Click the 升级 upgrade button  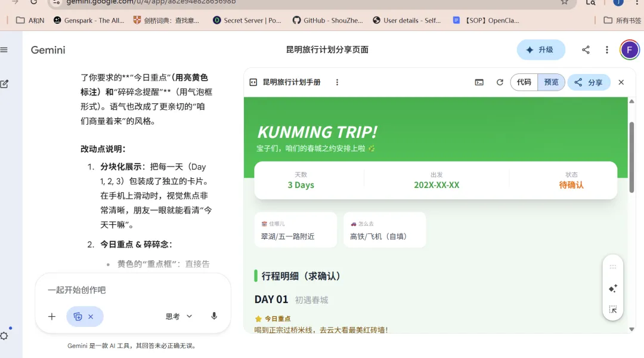click(541, 50)
